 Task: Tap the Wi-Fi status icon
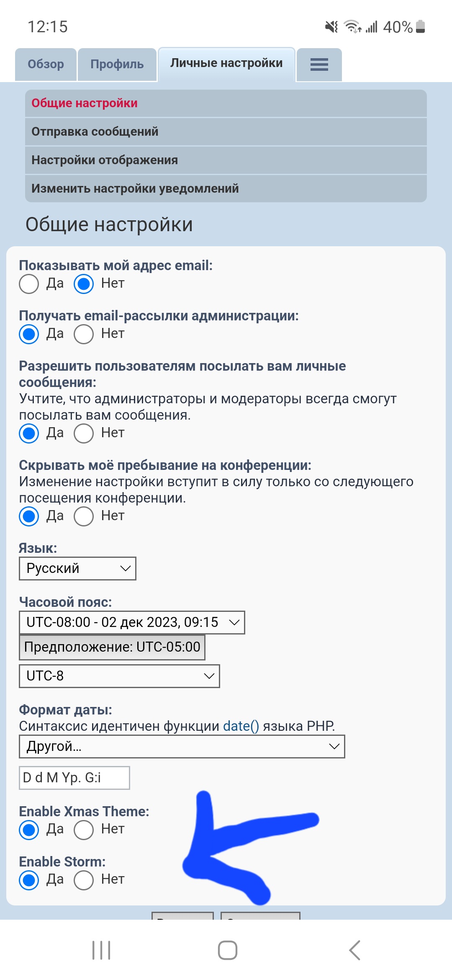[x=352, y=26]
